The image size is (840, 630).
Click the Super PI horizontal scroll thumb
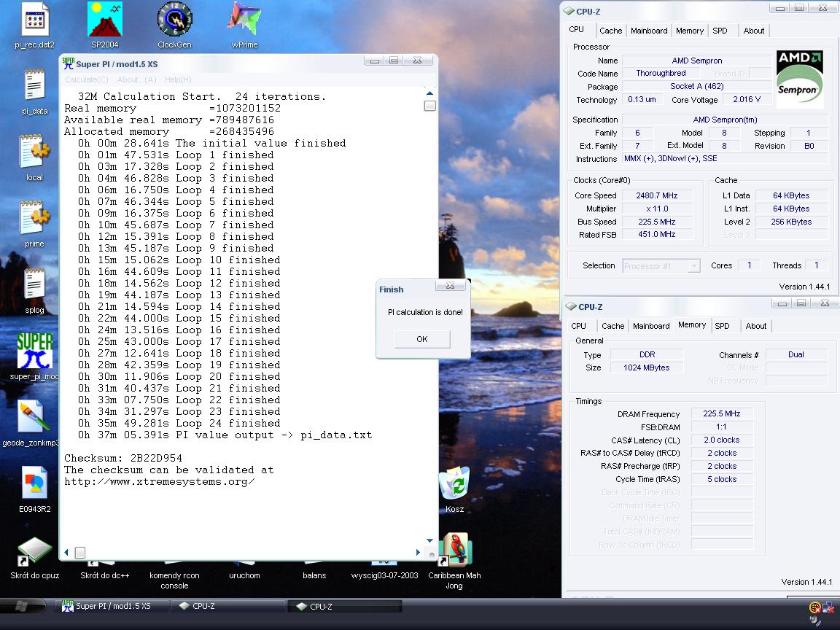(x=79, y=552)
